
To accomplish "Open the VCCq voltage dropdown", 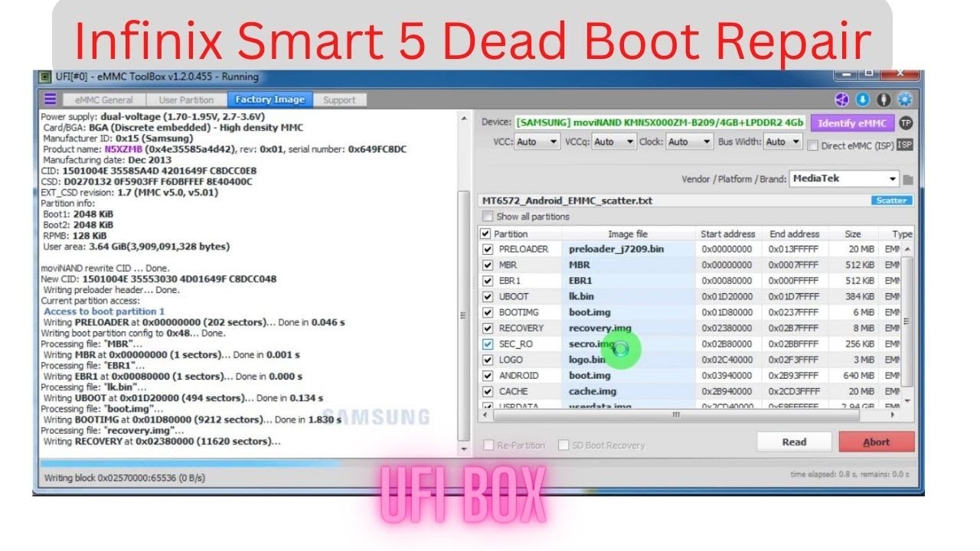I will coord(614,142).
